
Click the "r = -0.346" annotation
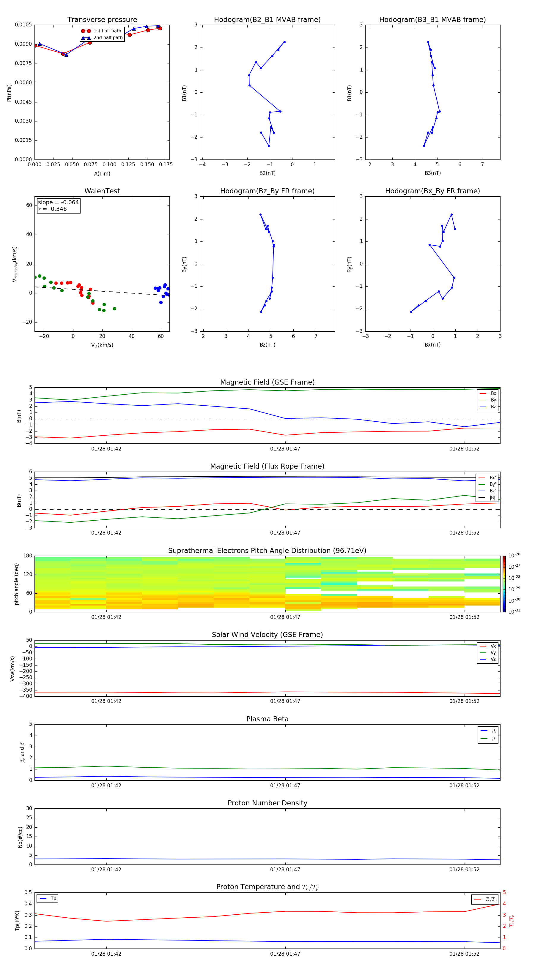pos(53,209)
